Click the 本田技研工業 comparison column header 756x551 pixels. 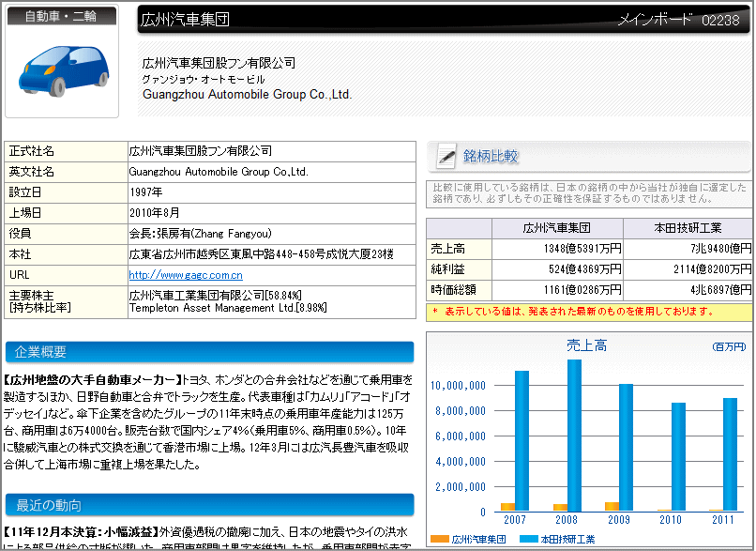(x=688, y=228)
